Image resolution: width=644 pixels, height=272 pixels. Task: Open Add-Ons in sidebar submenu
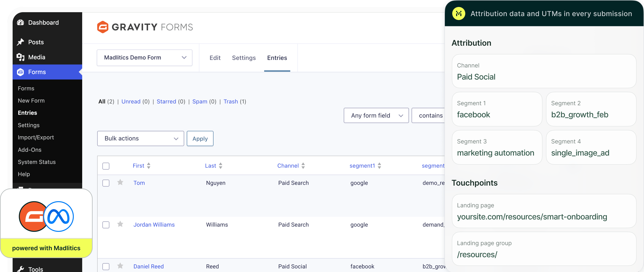coord(30,150)
